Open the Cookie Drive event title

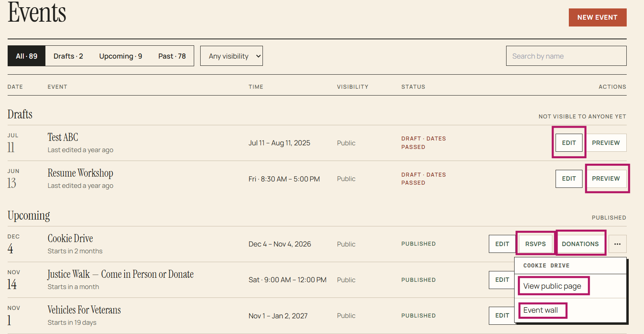click(x=70, y=238)
